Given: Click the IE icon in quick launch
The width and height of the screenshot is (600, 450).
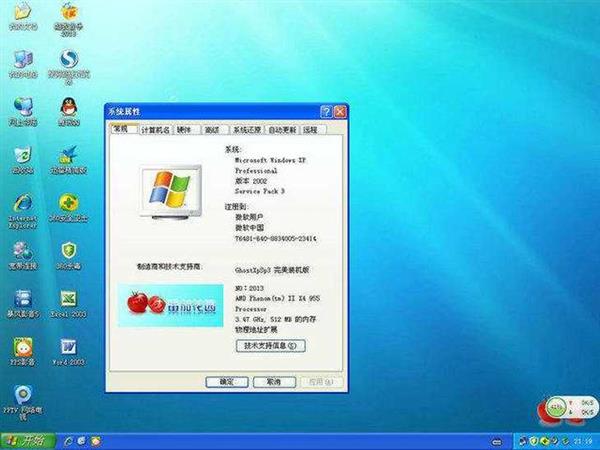Looking at the screenshot, I should [68, 441].
